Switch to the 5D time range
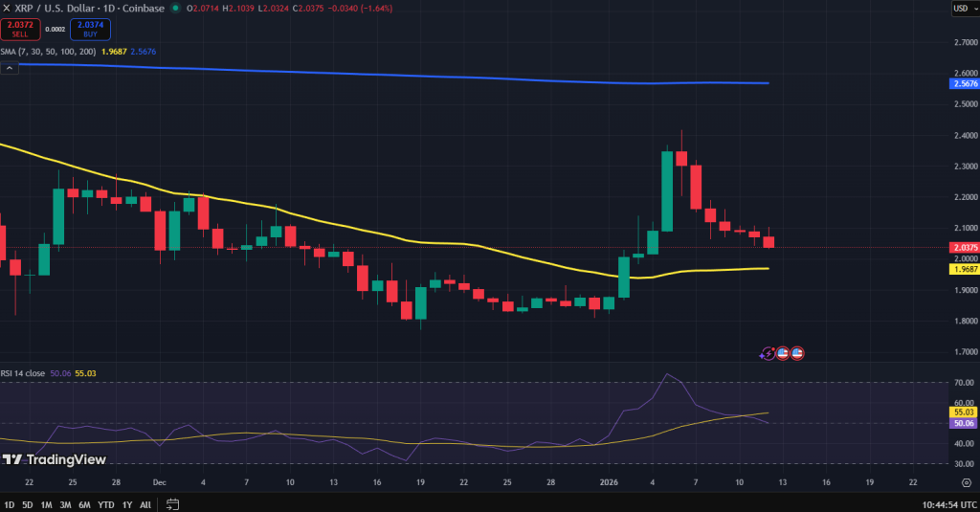The height and width of the screenshot is (512, 980). point(28,504)
